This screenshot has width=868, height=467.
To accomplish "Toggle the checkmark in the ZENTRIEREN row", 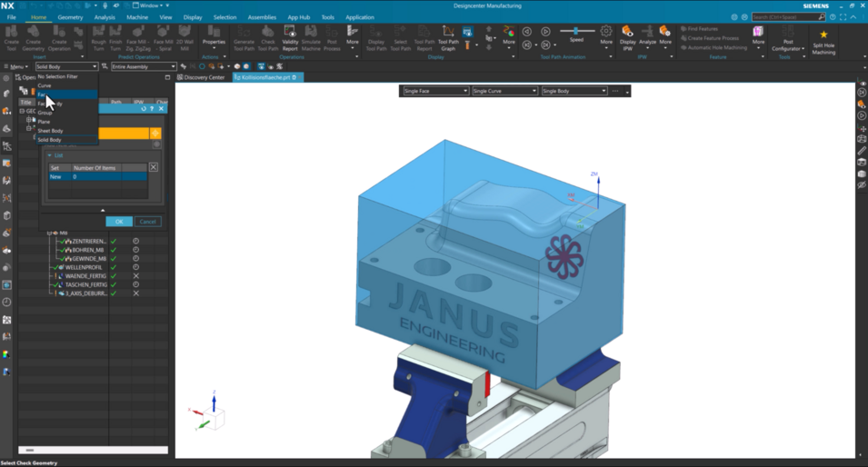I will [114, 242].
